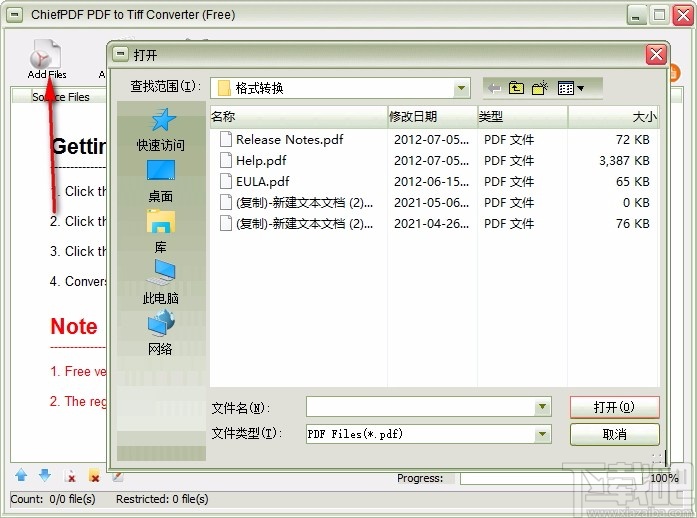Click the remove selected file icon
The image size is (697, 518).
[x=70, y=476]
